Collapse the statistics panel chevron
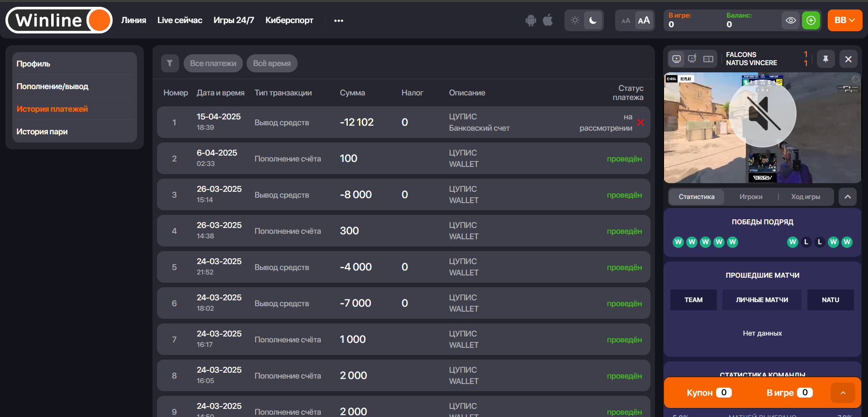This screenshot has width=868, height=417. coord(847,197)
